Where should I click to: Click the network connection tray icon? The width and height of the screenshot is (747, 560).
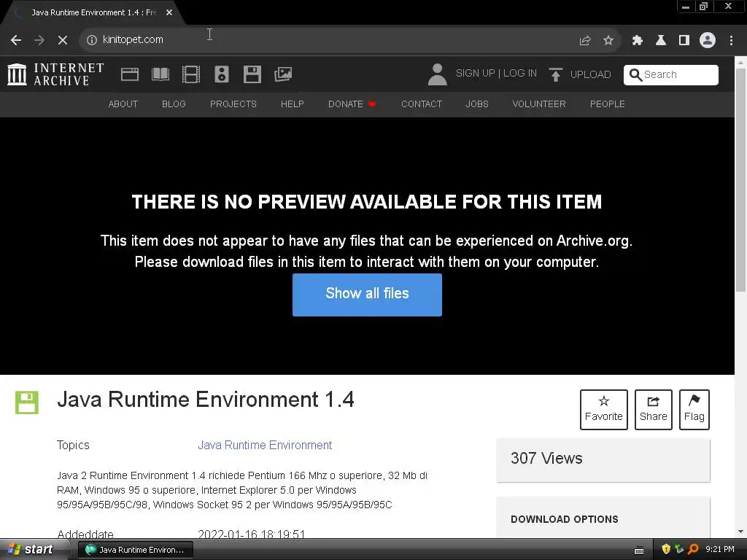coord(679,550)
